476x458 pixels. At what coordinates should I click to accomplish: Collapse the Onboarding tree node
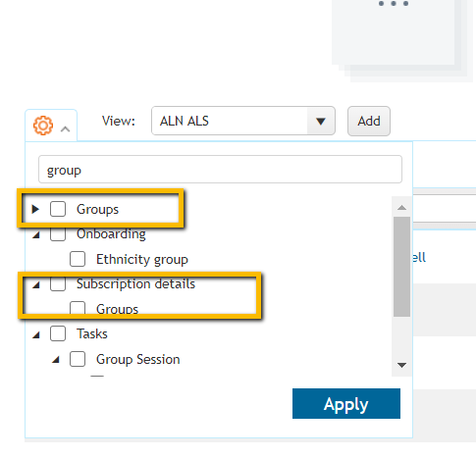pos(36,234)
